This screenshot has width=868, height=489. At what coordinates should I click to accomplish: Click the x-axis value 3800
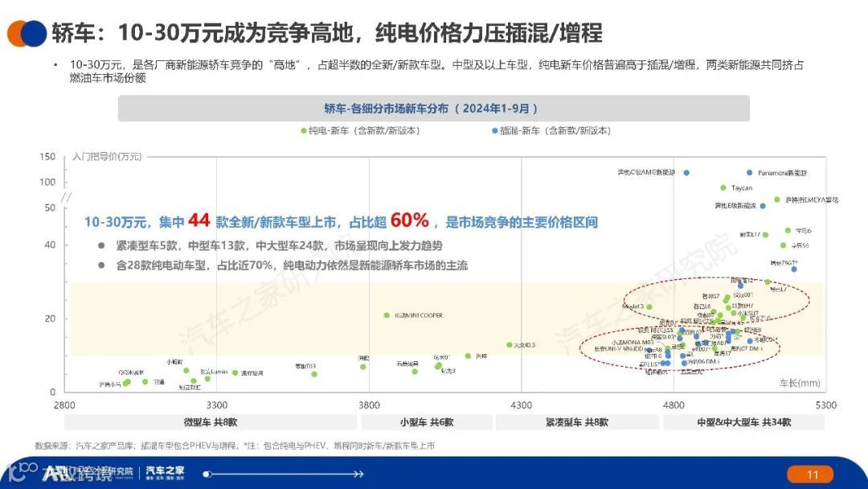tap(369, 405)
